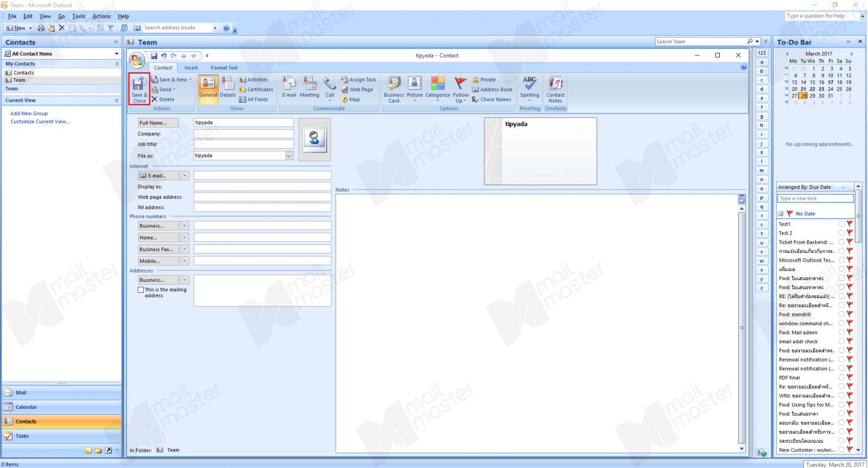This screenshot has height=468, width=868.
Task: Mark 'window command ch...' task complete
Action: click(x=841, y=323)
